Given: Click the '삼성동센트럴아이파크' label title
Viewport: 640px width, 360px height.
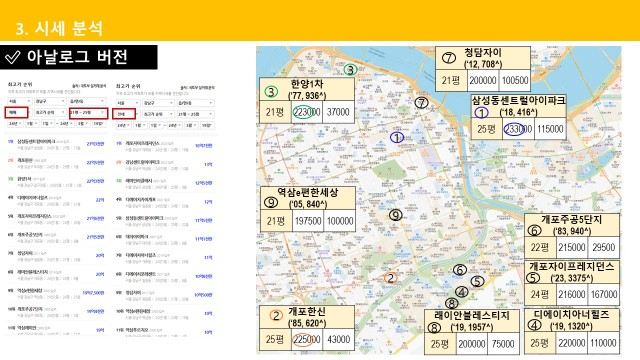Looking at the screenshot, I should click(x=518, y=100).
